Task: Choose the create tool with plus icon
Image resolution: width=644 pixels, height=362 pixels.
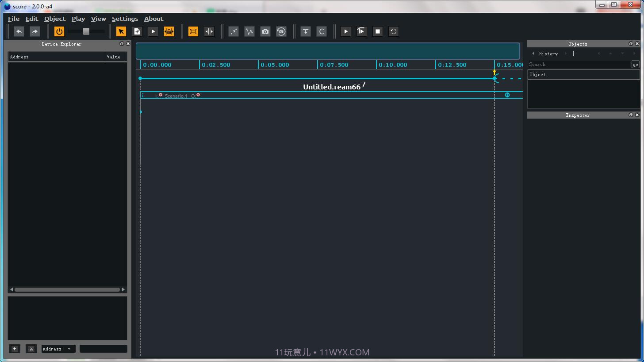Action: (x=137, y=31)
